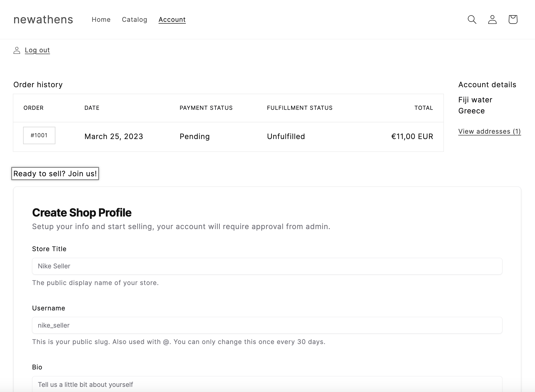Click the €11,00 EUR order total
Image resolution: width=535 pixels, height=392 pixels.
coord(412,136)
